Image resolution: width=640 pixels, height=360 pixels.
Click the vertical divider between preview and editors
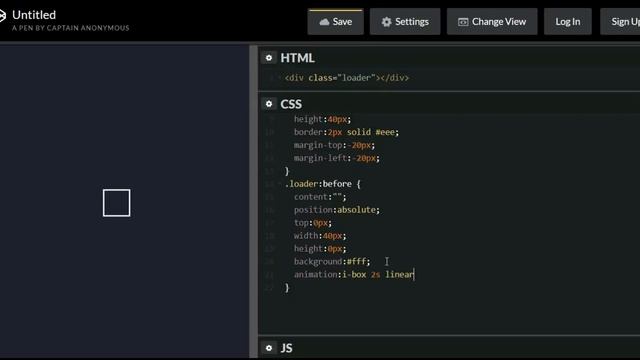click(x=253, y=202)
